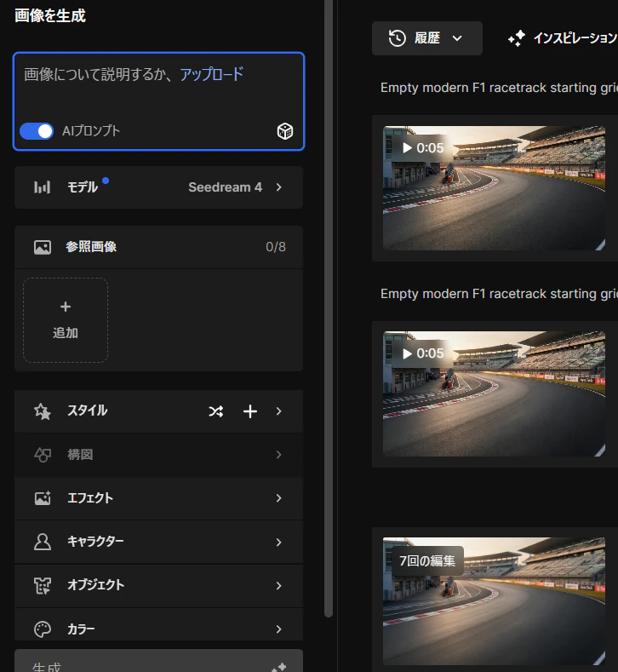Click the first Empty modern F1 racetrack prompt text
Image resolution: width=618 pixels, height=672 pixels.
pyautogui.click(x=499, y=88)
